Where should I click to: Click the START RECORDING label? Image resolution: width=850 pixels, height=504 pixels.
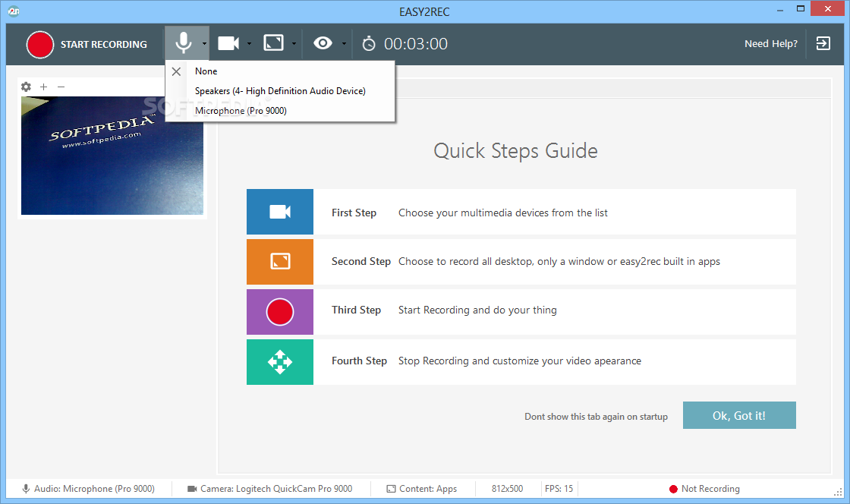(x=103, y=45)
